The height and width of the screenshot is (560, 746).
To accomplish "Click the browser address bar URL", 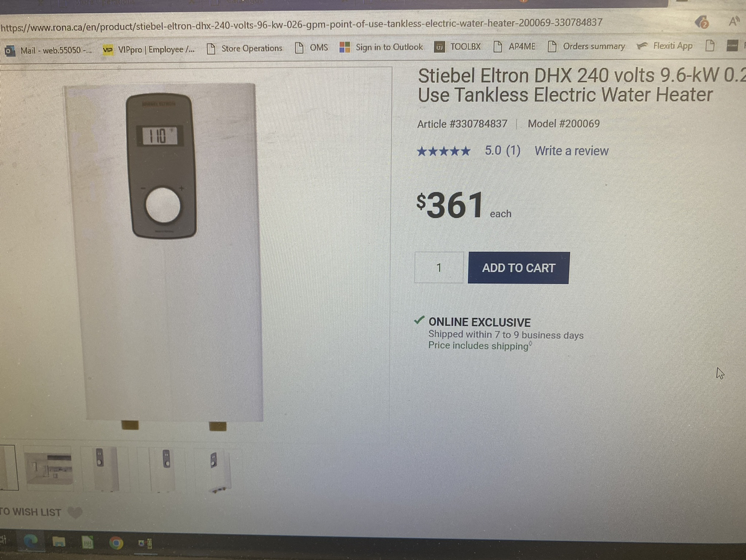I will 301,23.
